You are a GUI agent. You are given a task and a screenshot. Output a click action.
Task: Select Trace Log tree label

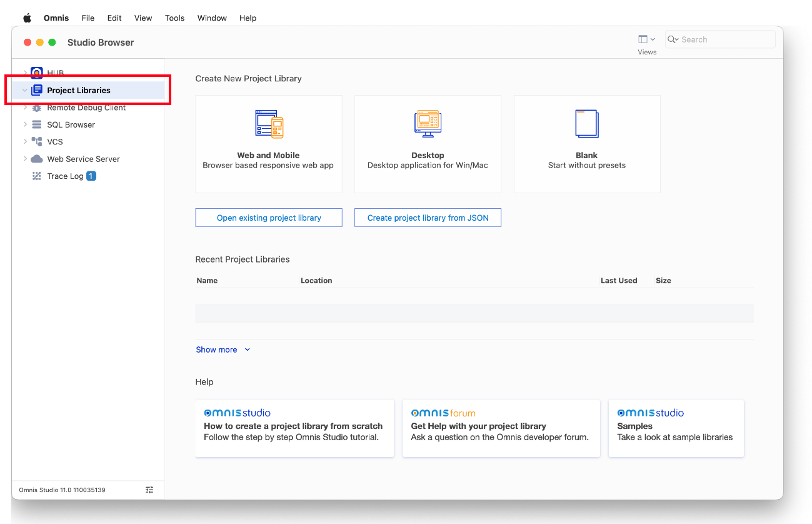[66, 176]
